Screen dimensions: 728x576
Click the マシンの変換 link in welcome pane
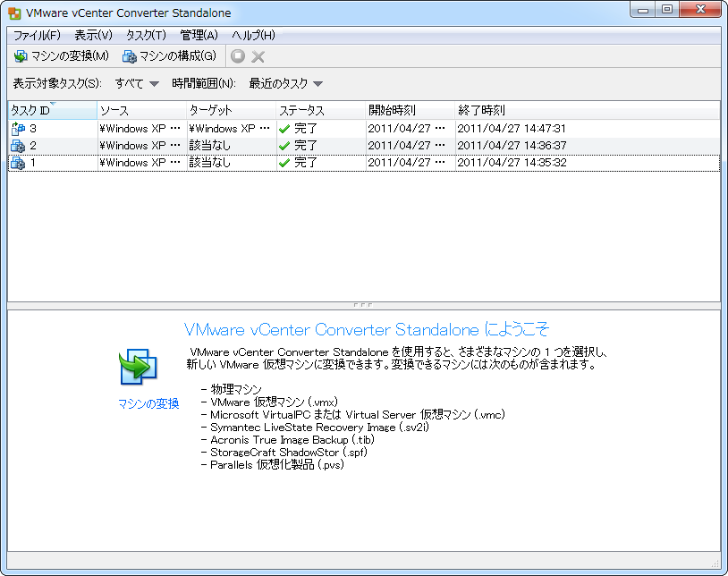pyautogui.click(x=148, y=403)
